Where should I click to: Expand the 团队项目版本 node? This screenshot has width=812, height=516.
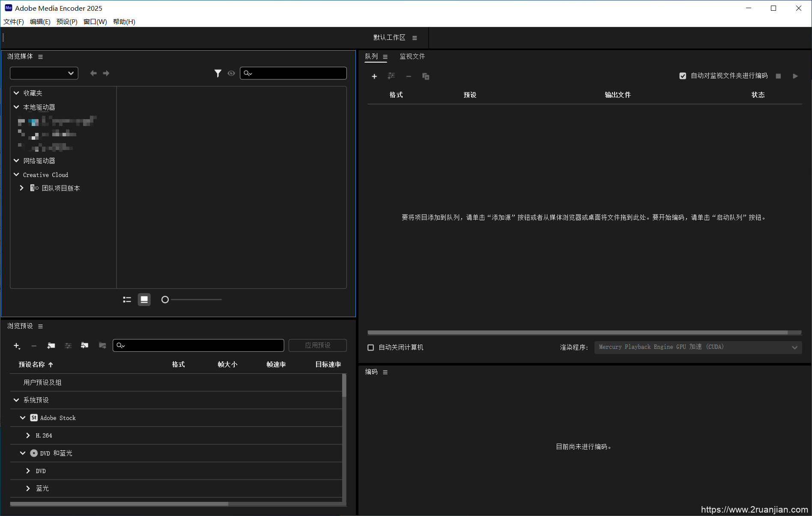click(21, 188)
